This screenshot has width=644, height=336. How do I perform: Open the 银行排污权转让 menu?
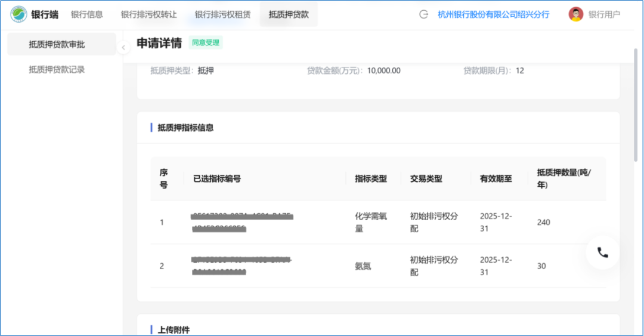click(x=148, y=14)
